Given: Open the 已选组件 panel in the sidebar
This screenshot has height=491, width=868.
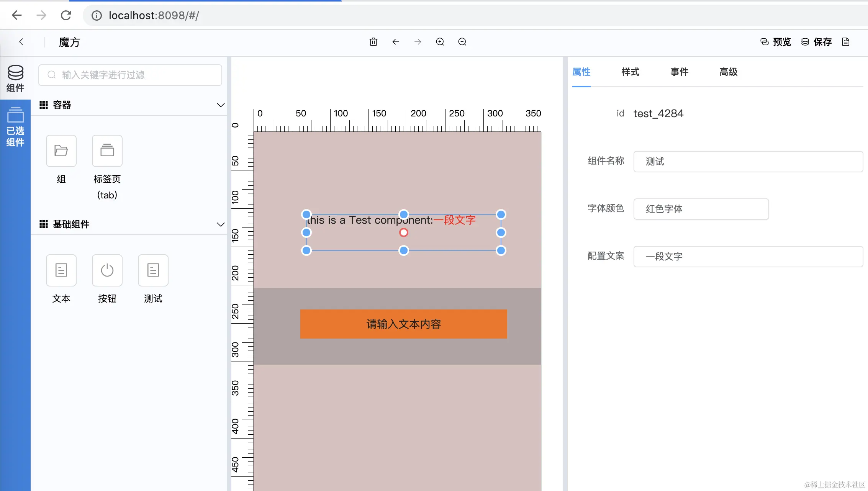Looking at the screenshot, I should pyautogui.click(x=15, y=126).
